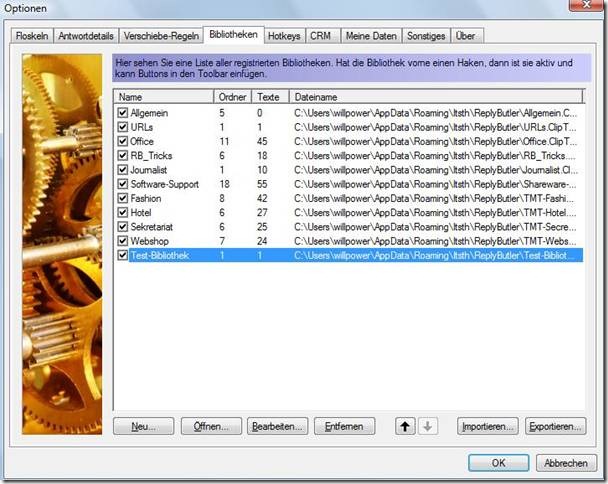Click the Öffnen... button

point(211,426)
